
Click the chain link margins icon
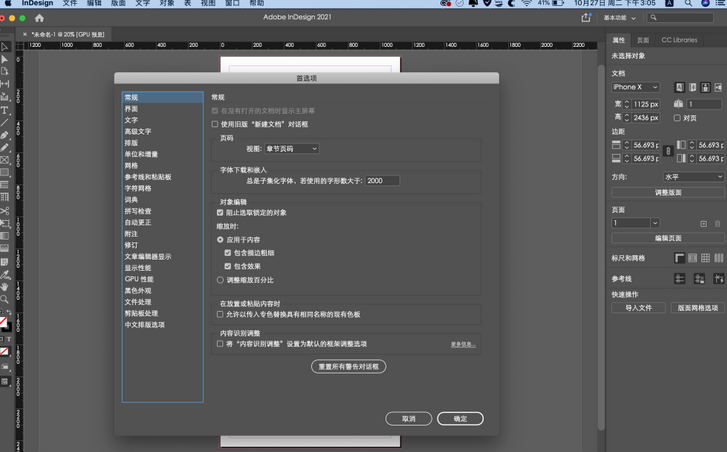[x=668, y=151]
